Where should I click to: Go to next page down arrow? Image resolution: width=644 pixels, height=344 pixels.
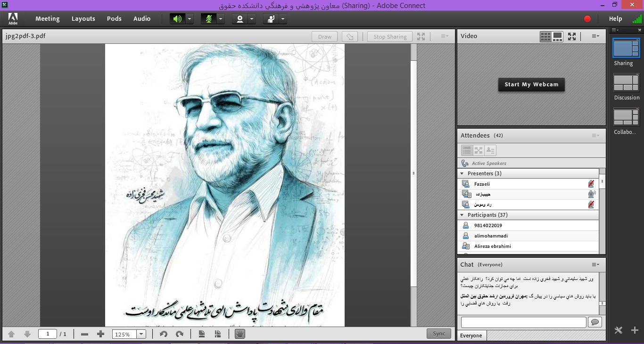(27, 334)
